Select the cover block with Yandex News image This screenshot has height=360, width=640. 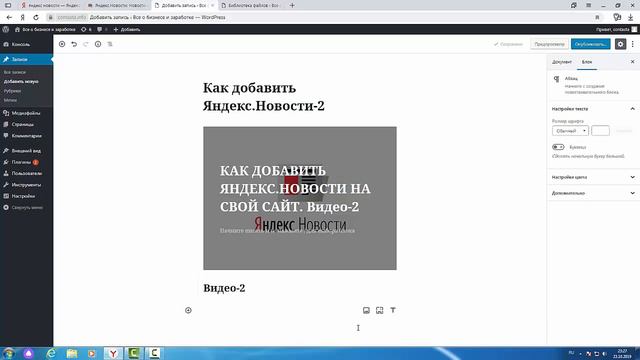coord(300,198)
